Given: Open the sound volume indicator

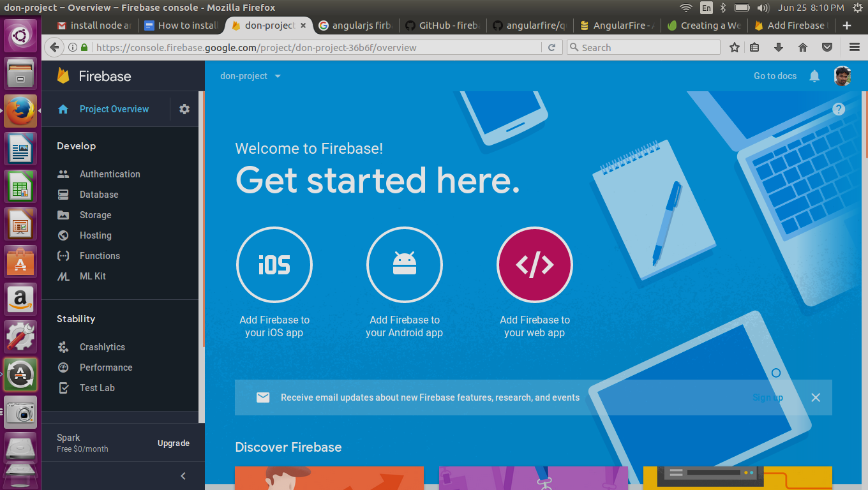Looking at the screenshot, I should [x=763, y=8].
